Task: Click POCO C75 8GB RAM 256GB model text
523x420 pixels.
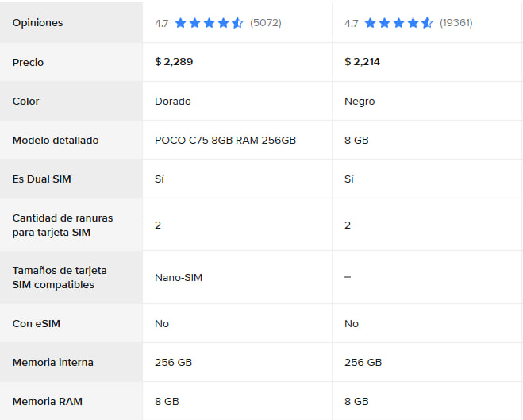Action: (x=225, y=140)
